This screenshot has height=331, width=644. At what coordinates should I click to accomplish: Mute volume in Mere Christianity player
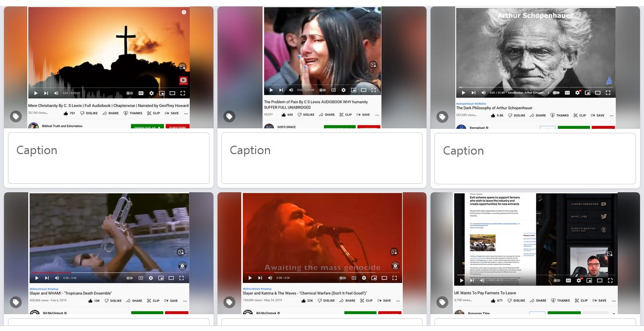[x=56, y=93]
